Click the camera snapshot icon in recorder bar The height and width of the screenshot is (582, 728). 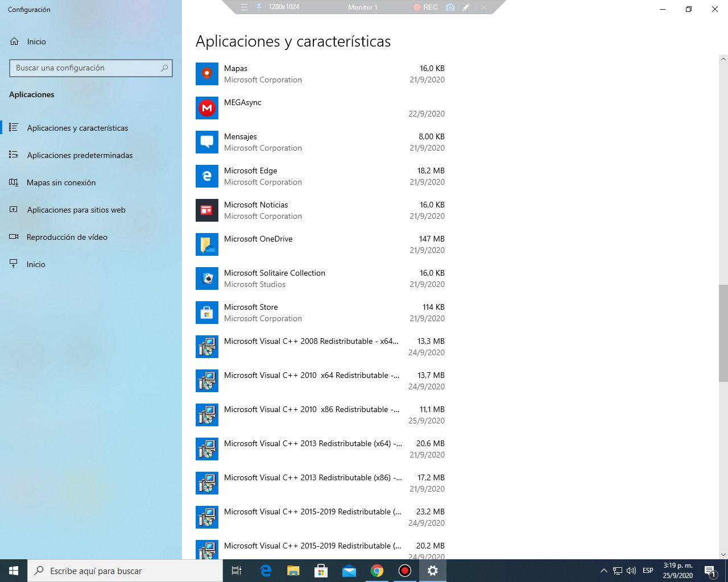[450, 7]
